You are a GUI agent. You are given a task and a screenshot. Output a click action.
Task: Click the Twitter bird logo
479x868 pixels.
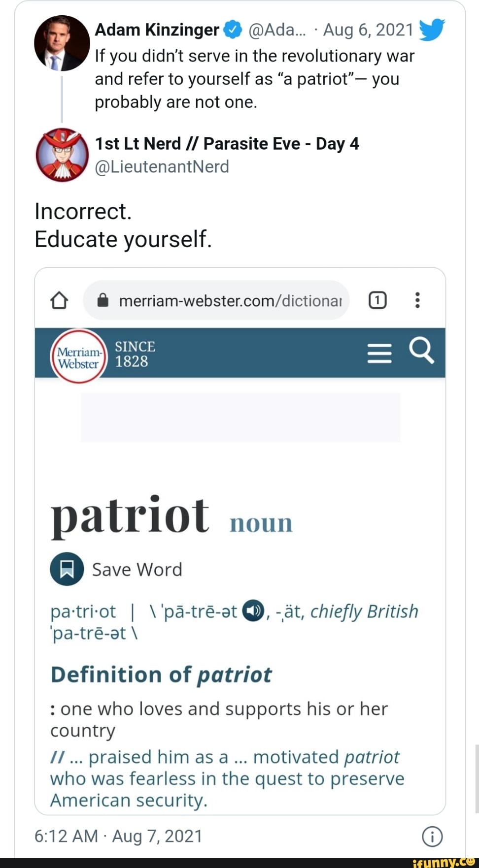(432, 30)
